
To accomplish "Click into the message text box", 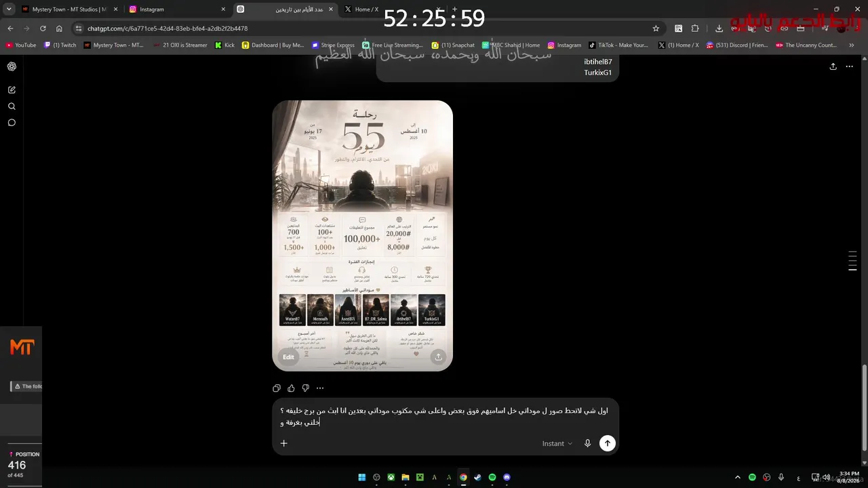I will (x=444, y=416).
